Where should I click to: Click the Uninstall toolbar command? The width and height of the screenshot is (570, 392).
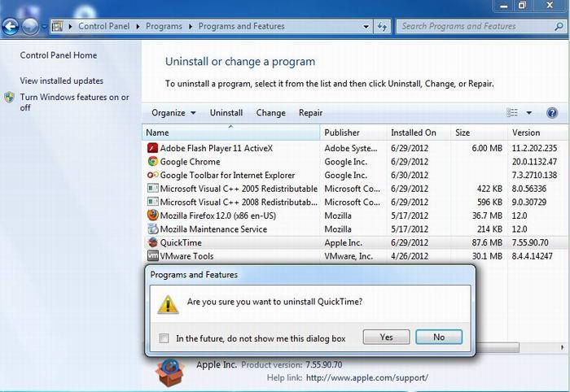[226, 113]
